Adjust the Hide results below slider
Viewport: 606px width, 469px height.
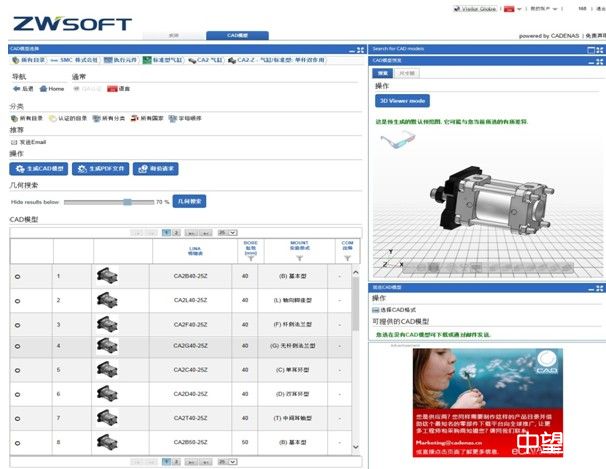pos(127,201)
